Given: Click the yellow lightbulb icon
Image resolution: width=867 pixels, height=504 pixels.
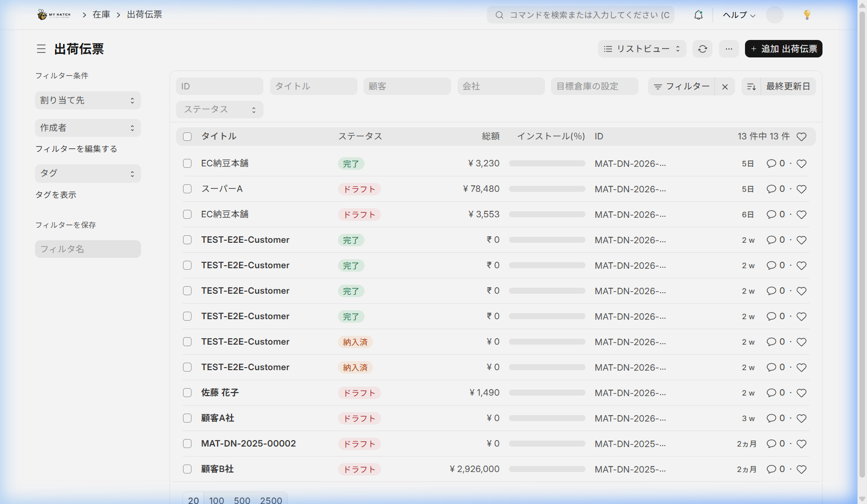Looking at the screenshot, I should pyautogui.click(x=806, y=15).
